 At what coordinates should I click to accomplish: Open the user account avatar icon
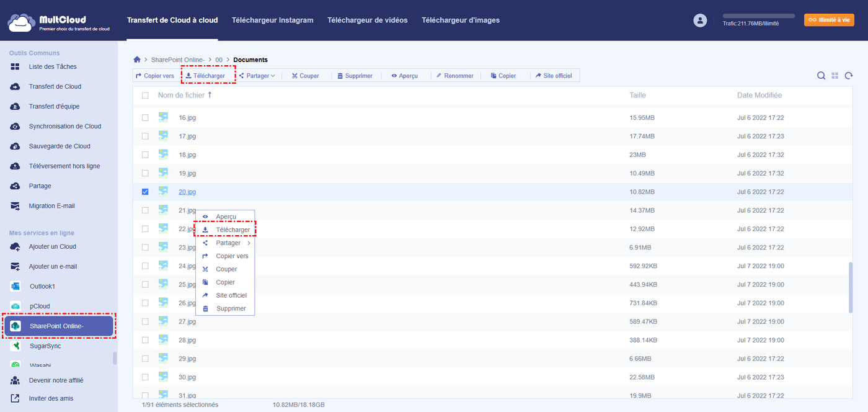point(700,20)
